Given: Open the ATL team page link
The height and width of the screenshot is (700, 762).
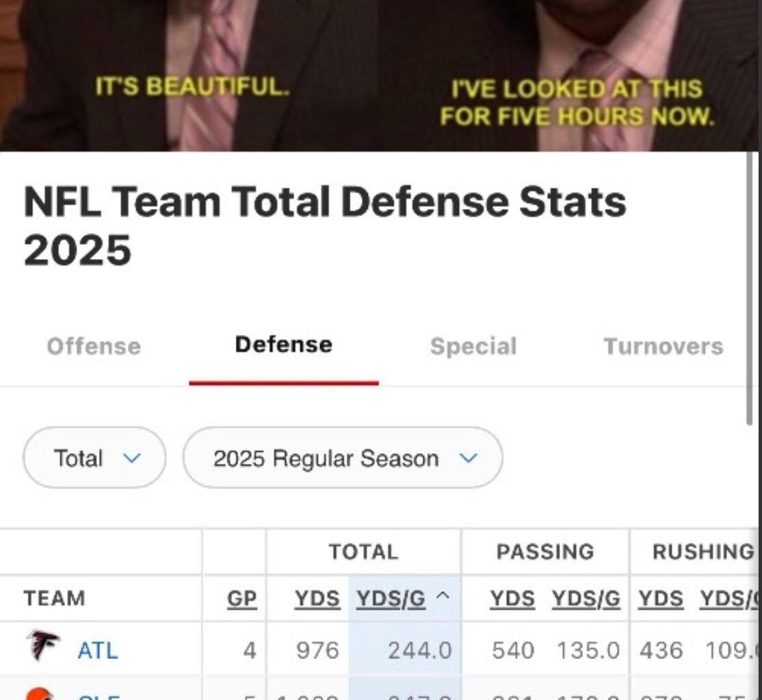Looking at the screenshot, I should [96, 651].
